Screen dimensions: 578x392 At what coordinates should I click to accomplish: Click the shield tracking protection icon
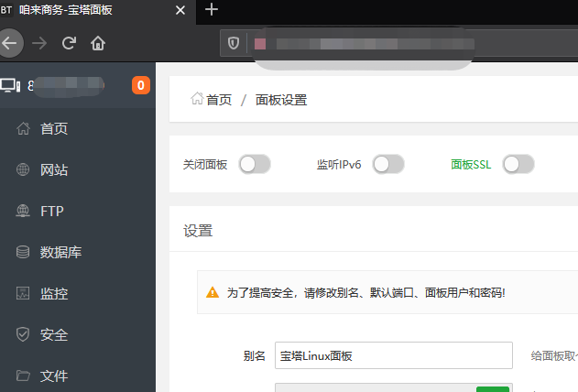pyautogui.click(x=234, y=43)
